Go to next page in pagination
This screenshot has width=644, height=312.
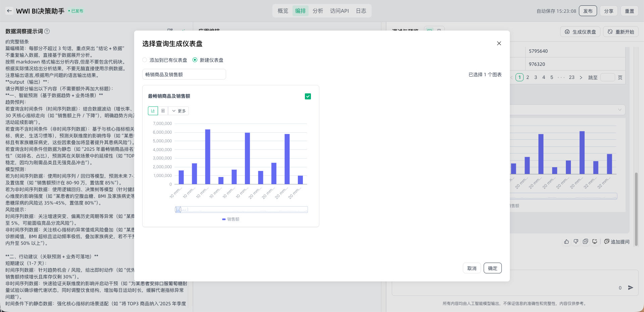click(581, 78)
